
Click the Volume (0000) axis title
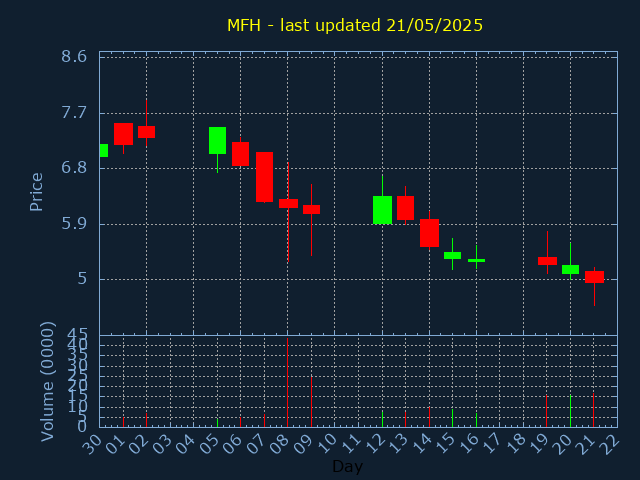48,381
